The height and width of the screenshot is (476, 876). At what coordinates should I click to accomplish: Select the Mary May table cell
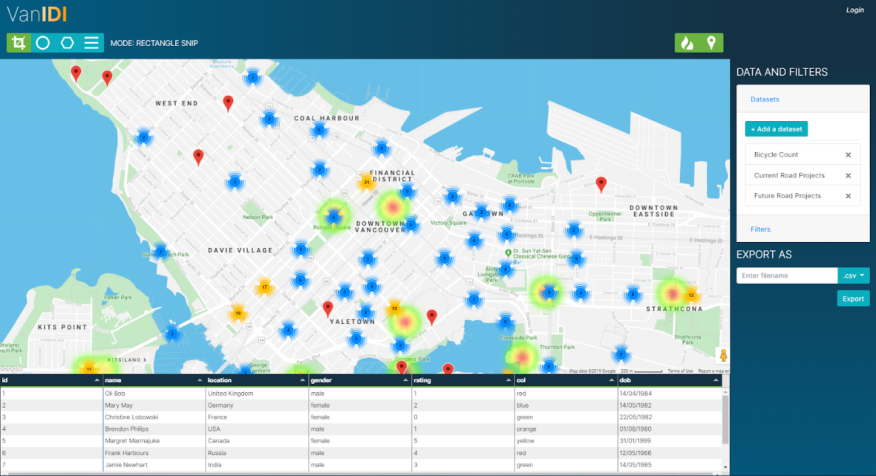tap(154, 406)
